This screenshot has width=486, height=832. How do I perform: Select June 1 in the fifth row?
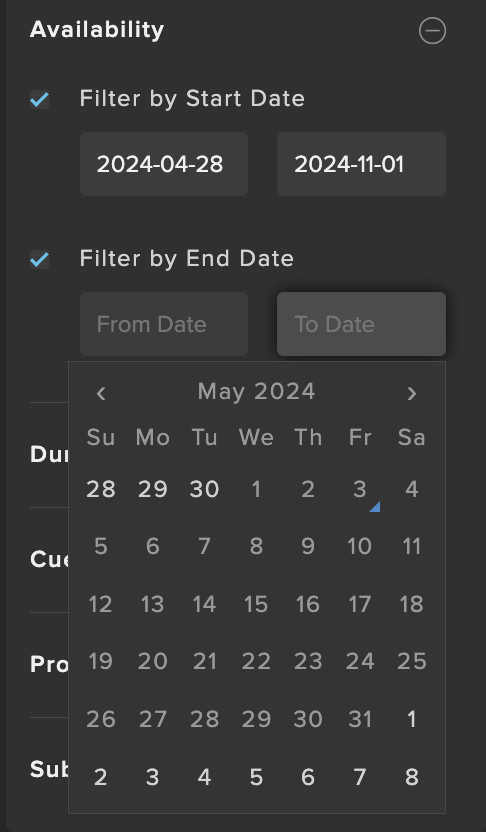click(x=412, y=719)
